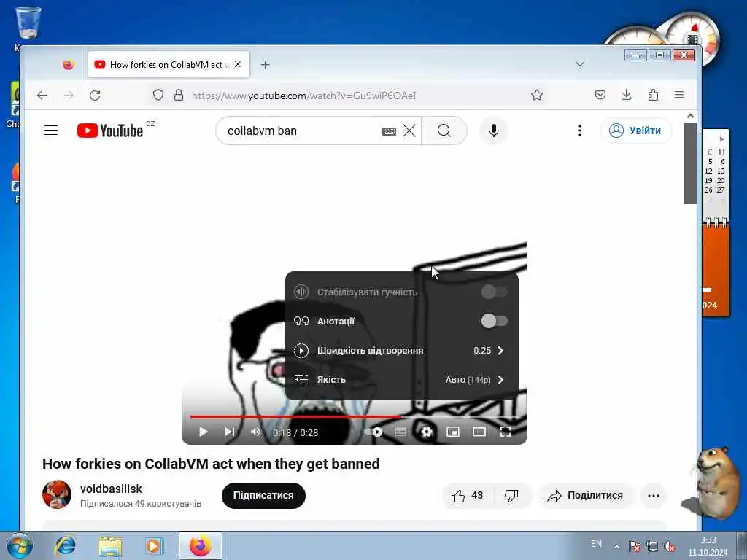Dislike the video
The width and height of the screenshot is (747, 560).
(x=511, y=496)
